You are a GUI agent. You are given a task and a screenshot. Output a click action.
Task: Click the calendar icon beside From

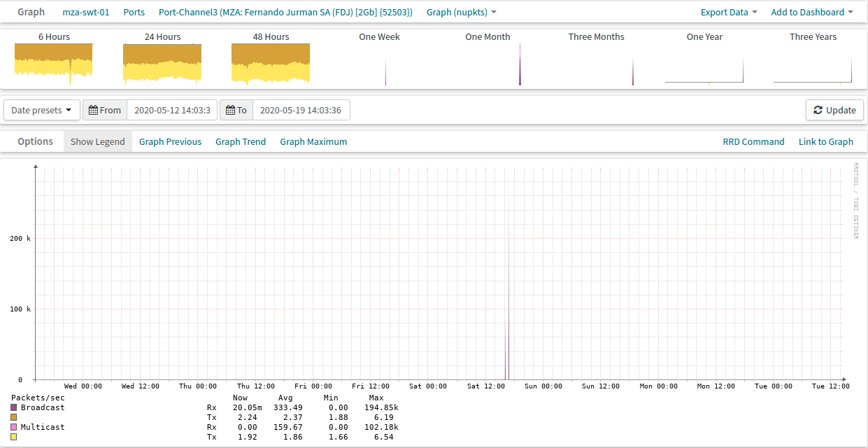[x=93, y=110]
